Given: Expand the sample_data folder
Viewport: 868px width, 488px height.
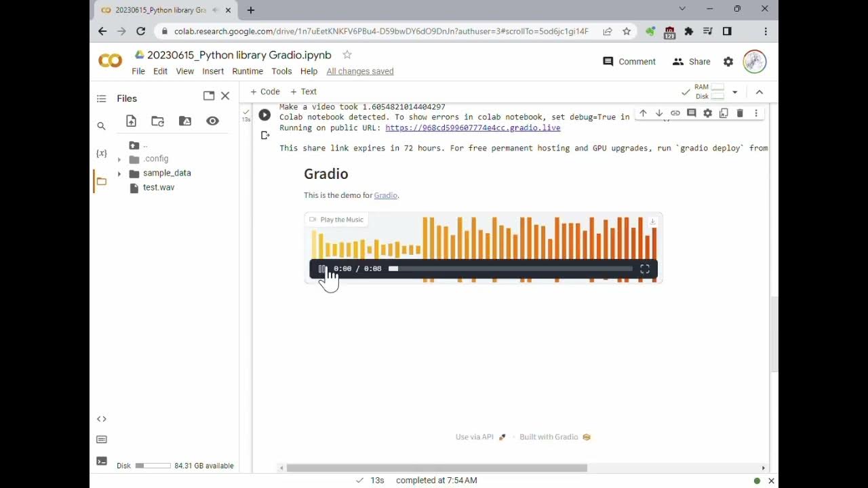Looking at the screenshot, I should click(x=119, y=174).
